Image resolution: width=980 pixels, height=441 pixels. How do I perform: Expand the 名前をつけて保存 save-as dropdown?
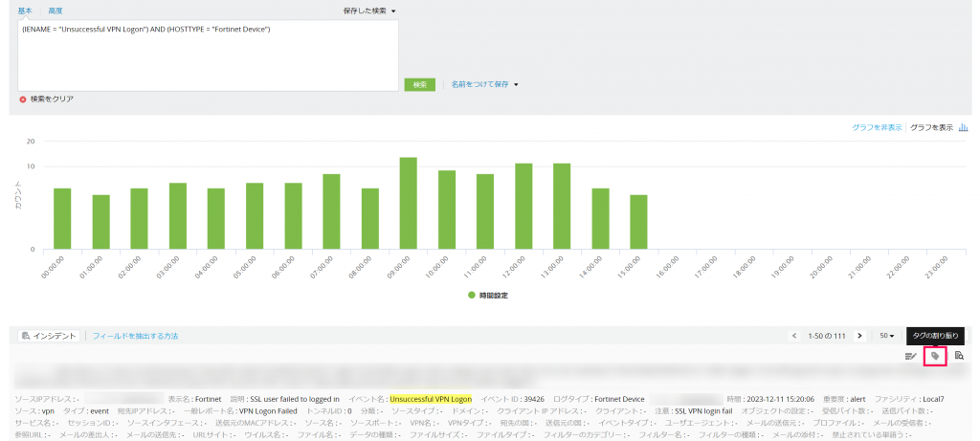coord(485,84)
